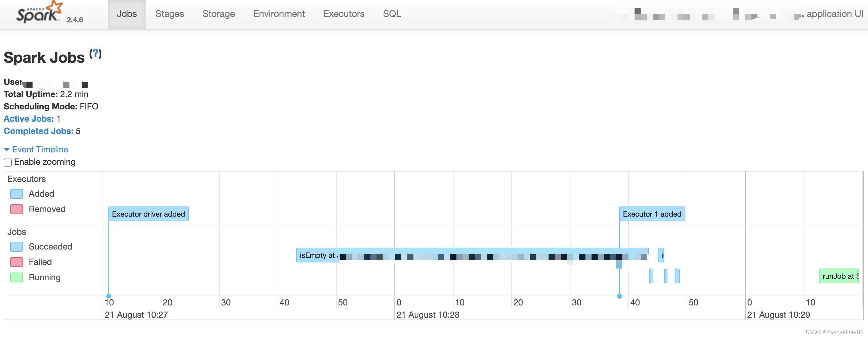
Task: Click the Running jobs legend swatch
Action: 17,278
